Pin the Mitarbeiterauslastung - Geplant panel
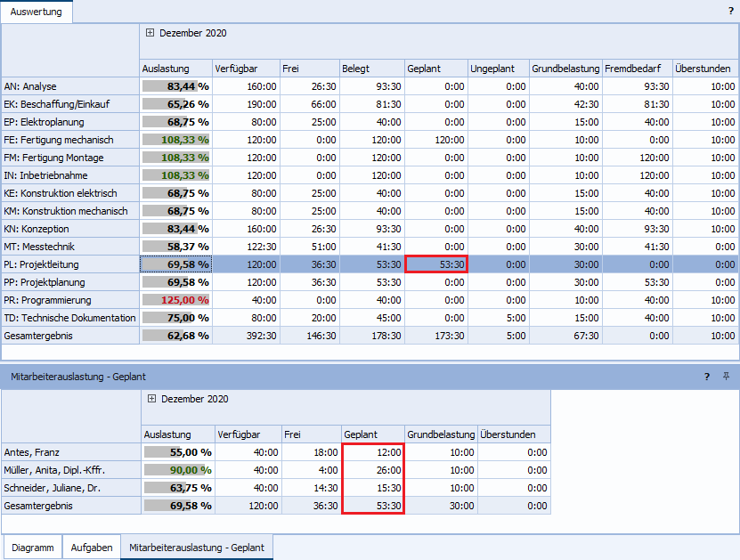 [x=726, y=377]
